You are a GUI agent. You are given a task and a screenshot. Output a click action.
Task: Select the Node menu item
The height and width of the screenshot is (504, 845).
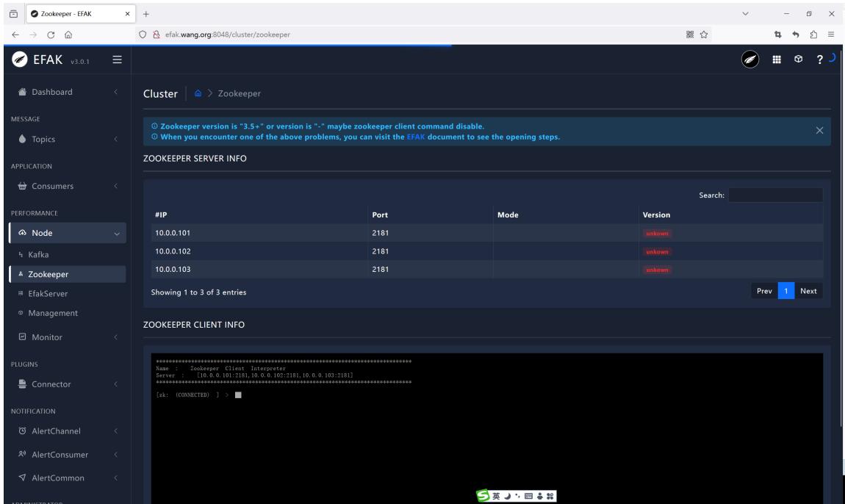pyautogui.click(x=68, y=233)
